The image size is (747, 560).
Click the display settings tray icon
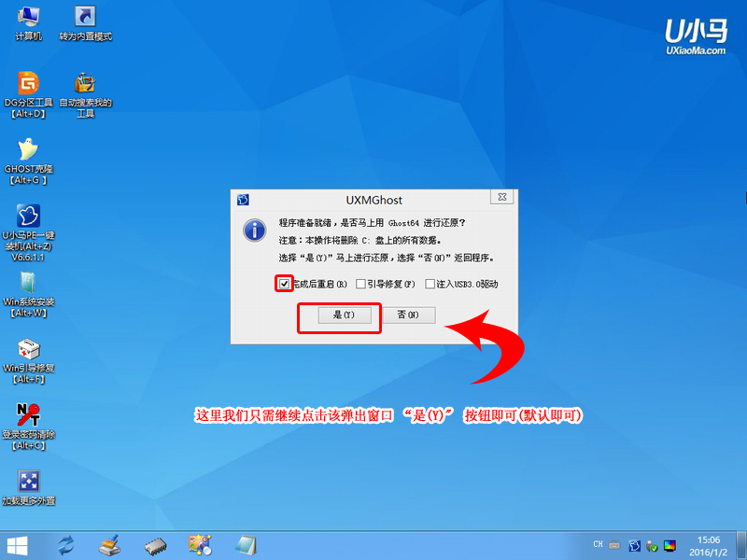[x=669, y=545]
